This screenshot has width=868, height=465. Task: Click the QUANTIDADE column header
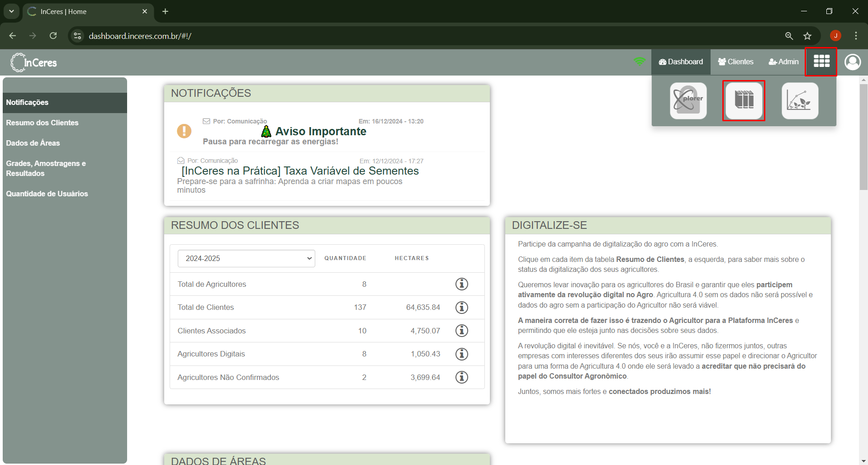pyautogui.click(x=345, y=258)
